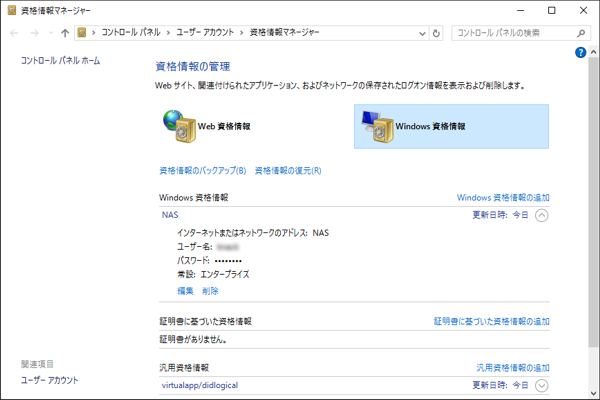Click the control panel icon in address bar

[82, 33]
